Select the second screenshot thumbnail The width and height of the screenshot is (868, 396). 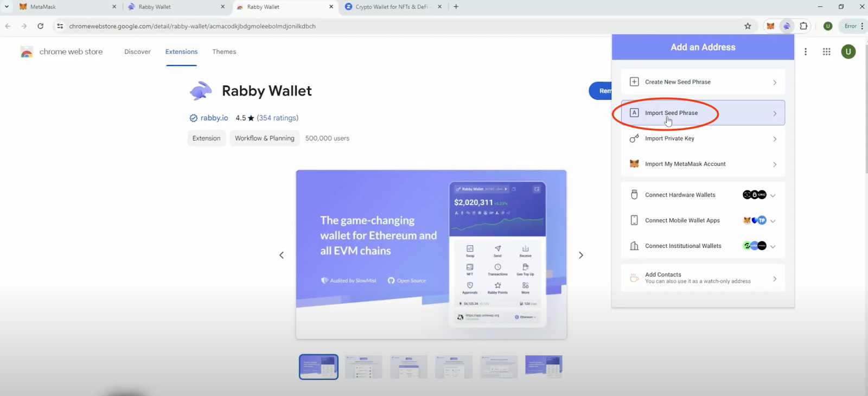tap(363, 367)
